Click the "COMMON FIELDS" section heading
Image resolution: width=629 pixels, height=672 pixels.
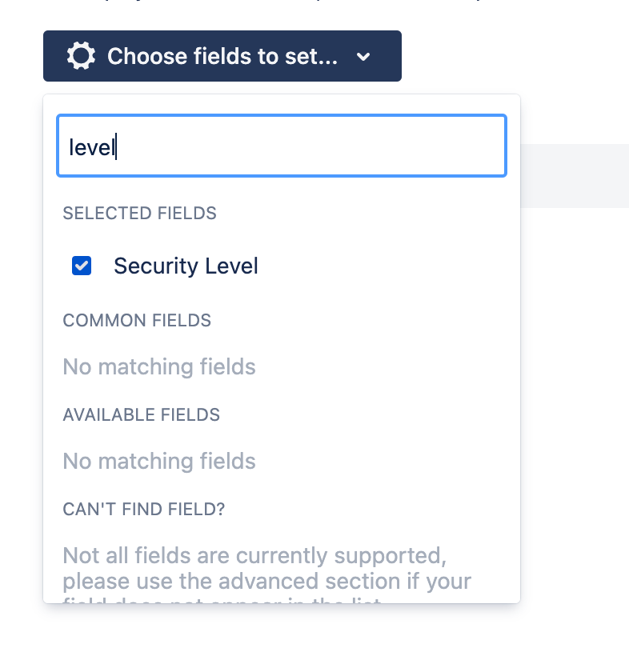tap(137, 321)
